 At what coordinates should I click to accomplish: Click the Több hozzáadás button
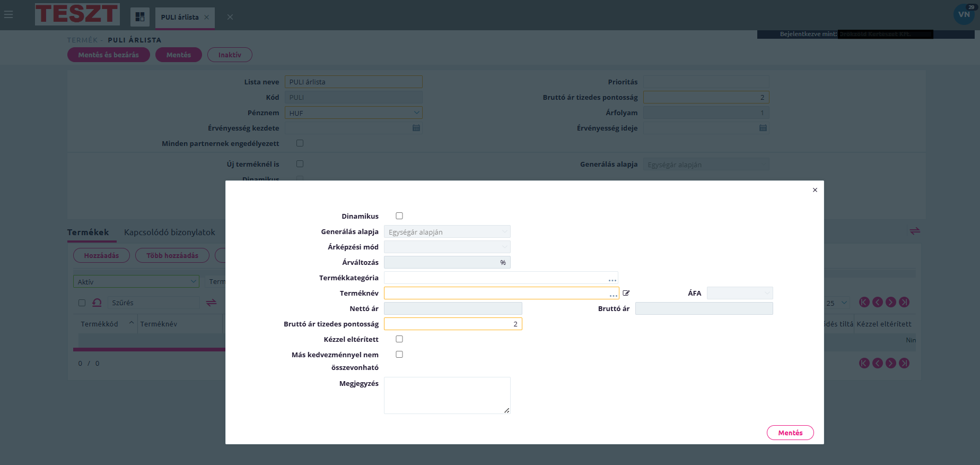pos(172,256)
